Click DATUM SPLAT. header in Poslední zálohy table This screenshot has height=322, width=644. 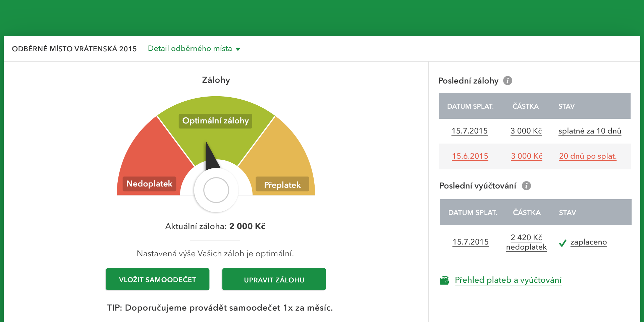click(470, 106)
